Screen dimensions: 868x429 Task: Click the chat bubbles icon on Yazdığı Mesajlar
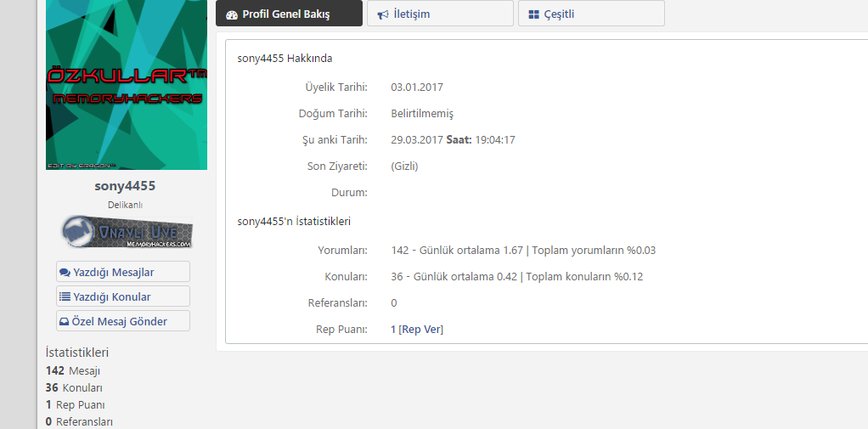pyautogui.click(x=65, y=273)
